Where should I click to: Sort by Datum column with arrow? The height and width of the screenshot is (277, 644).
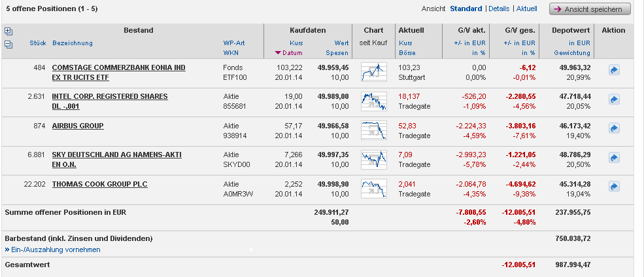point(289,52)
